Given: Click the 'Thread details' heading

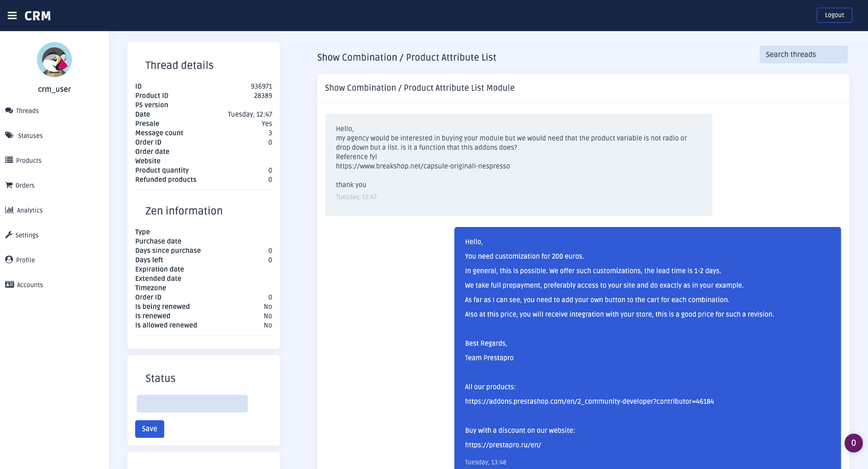Looking at the screenshot, I should (179, 65).
